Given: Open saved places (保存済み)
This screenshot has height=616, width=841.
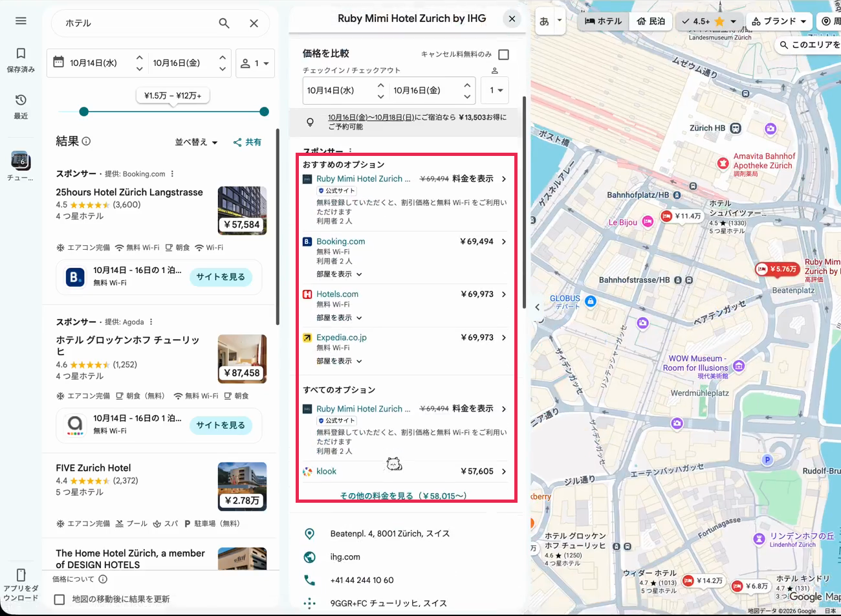Looking at the screenshot, I should [x=21, y=59].
